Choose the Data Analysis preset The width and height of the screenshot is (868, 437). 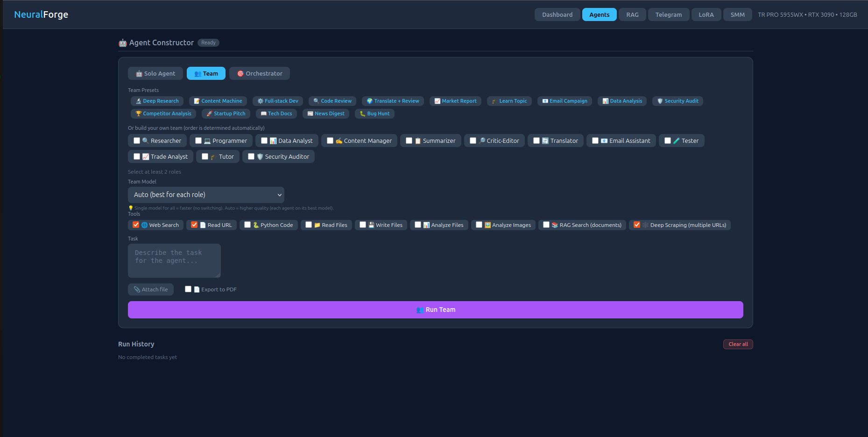tap(622, 101)
